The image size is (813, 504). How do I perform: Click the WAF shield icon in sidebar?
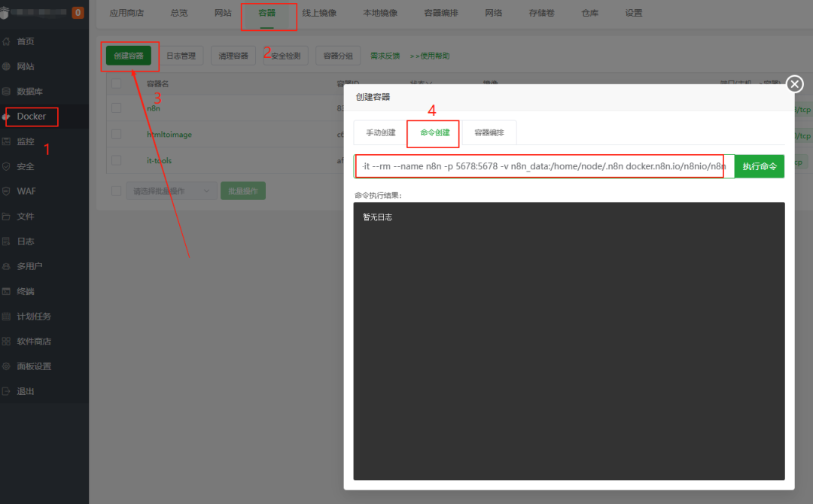click(x=6, y=191)
